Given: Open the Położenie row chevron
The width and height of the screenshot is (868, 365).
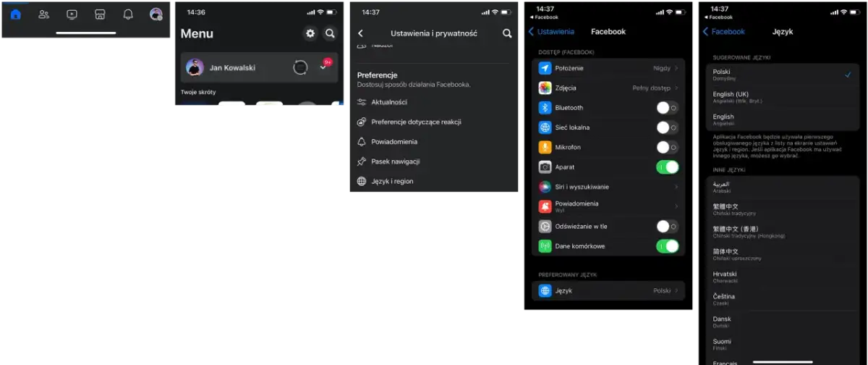Looking at the screenshot, I should (676, 68).
